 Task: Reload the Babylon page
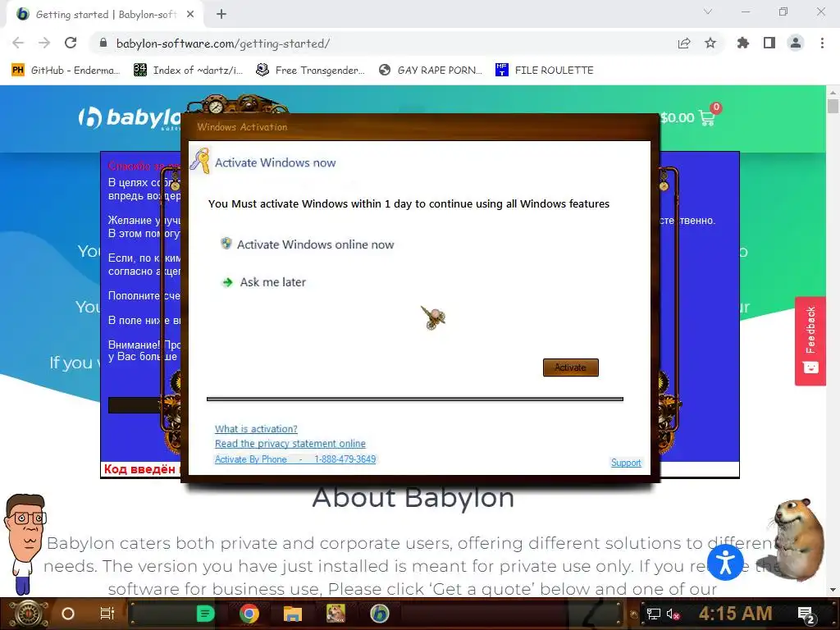pos(71,43)
